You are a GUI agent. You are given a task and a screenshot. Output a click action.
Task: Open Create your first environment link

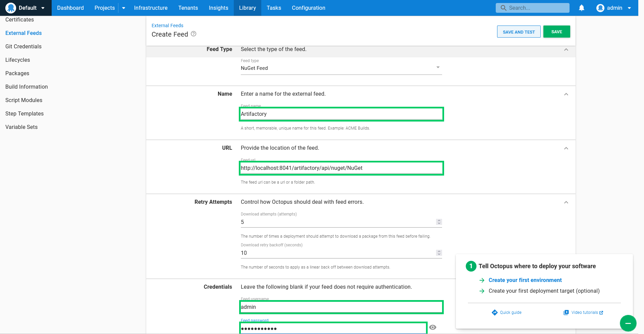click(525, 280)
